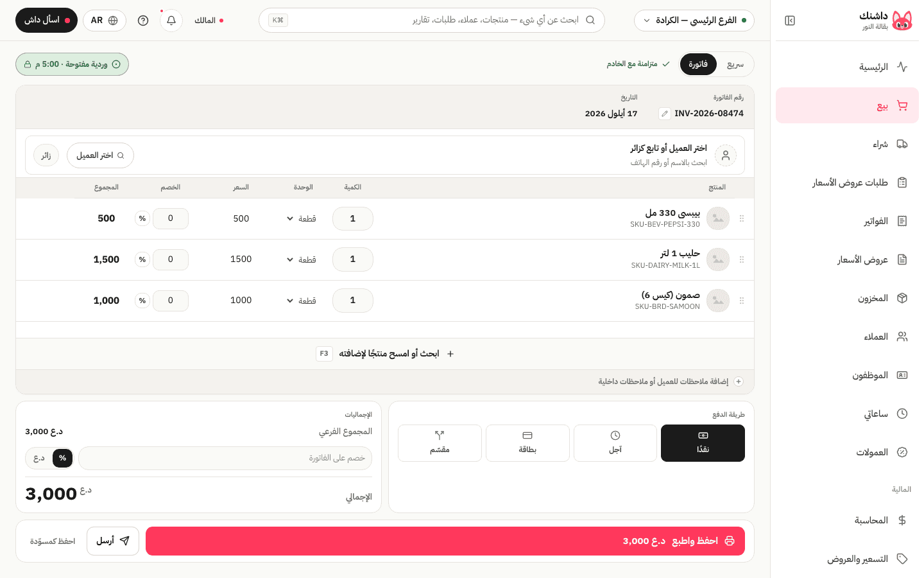Image resolution: width=924 pixels, height=578 pixels.
Task: Focus the global search field
Action: coord(432,21)
